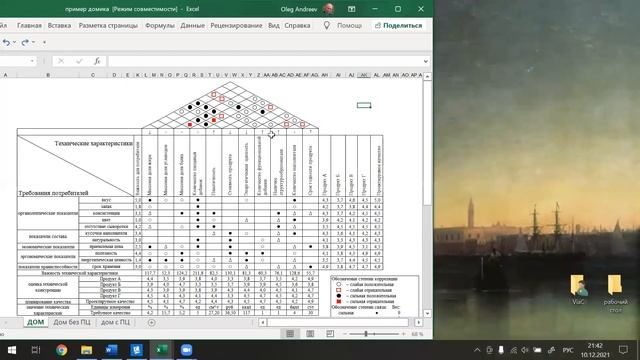Click the zoom slider handle
Image resolution: width=640 pixels, height=360 pixels.
click(x=366, y=334)
